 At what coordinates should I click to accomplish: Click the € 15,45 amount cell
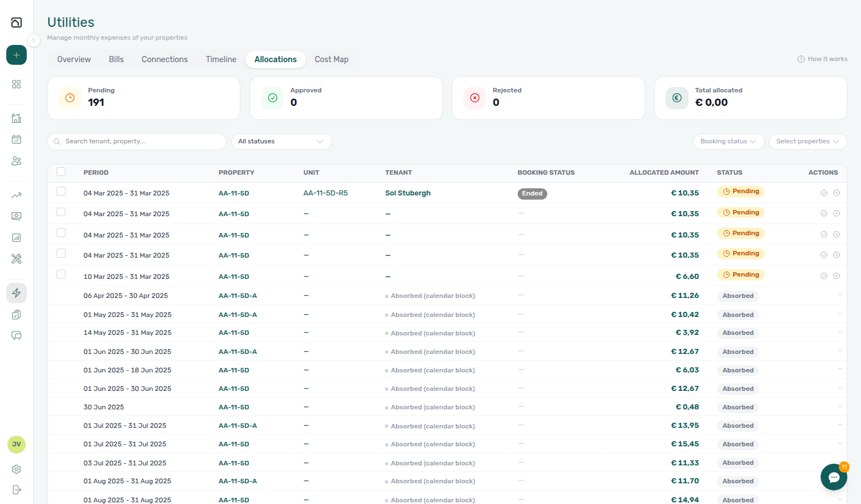click(685, 444)
